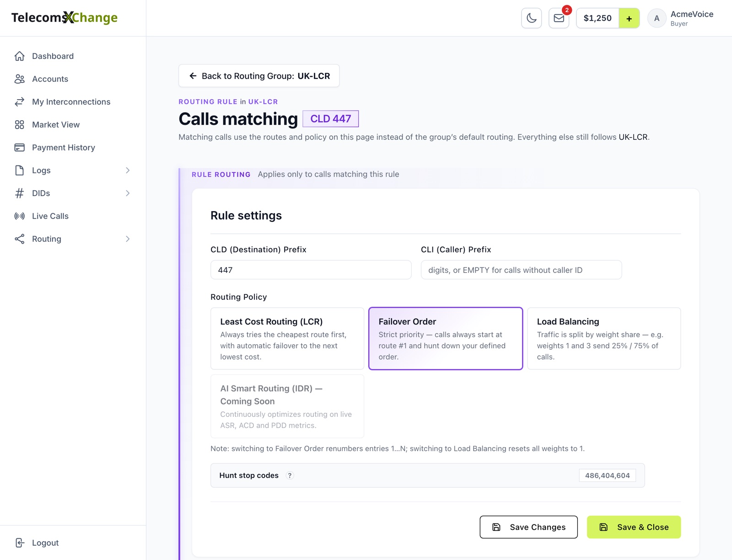This screenshot has height=560, width=732.
Task: Open the messages envelope icon
Action: click(559, 18)
